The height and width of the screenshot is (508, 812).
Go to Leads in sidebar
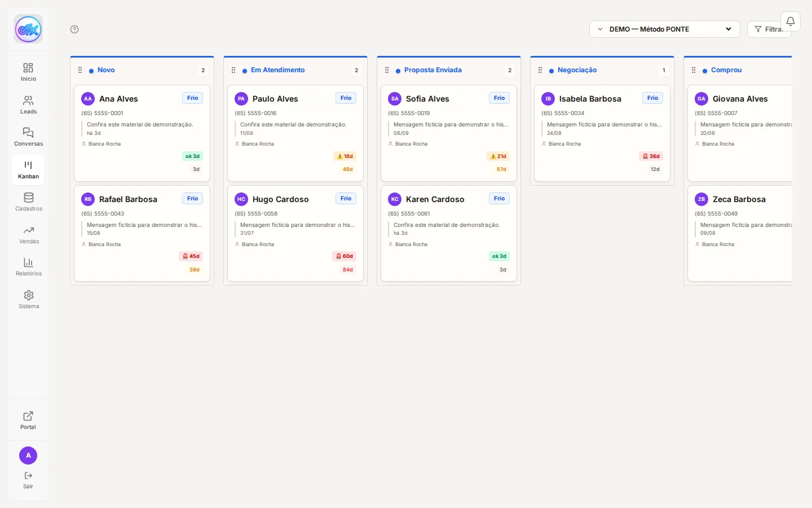(28, 105)
